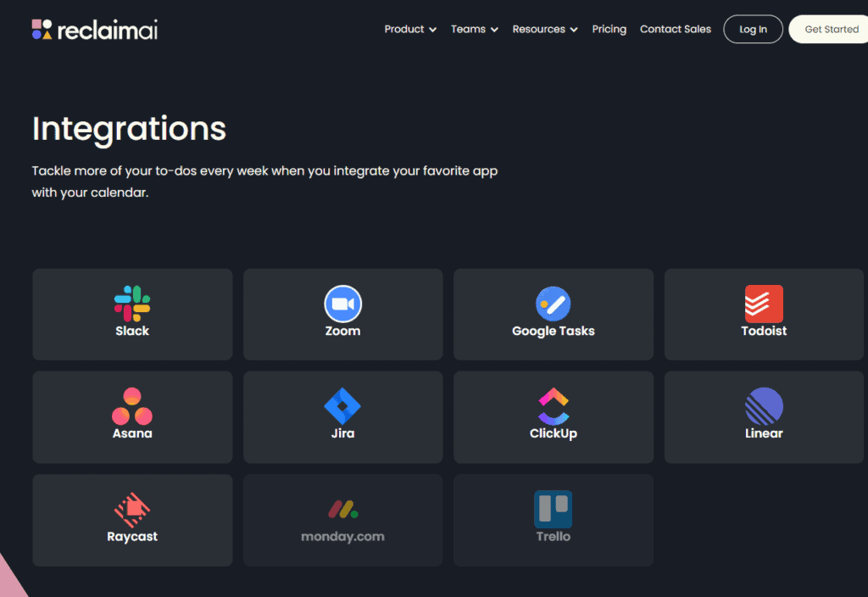Click the Todoist integration card
Screen dimensions: 868x597
pos(763,314)
